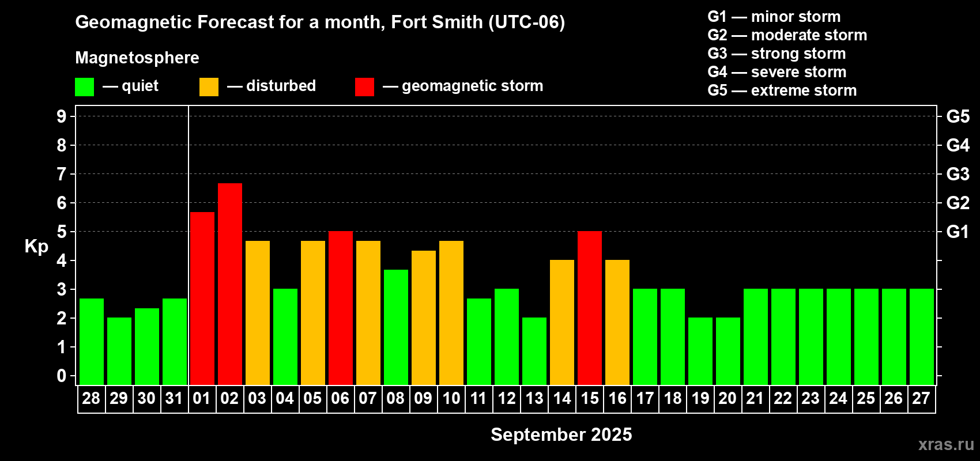This screenshot has height=461, width=980.
Task: Click the 'G1 — minor storm' legend line
Action: (x=774, y=17)
